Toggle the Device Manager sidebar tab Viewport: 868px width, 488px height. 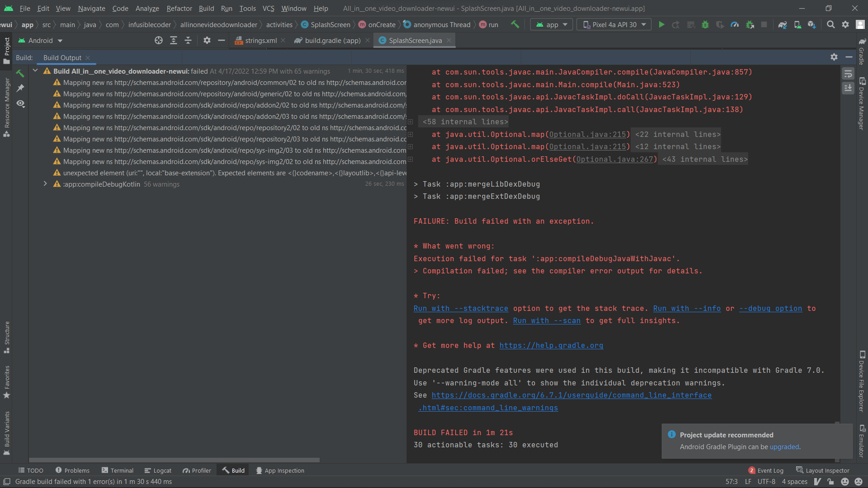tap(862, 104)
